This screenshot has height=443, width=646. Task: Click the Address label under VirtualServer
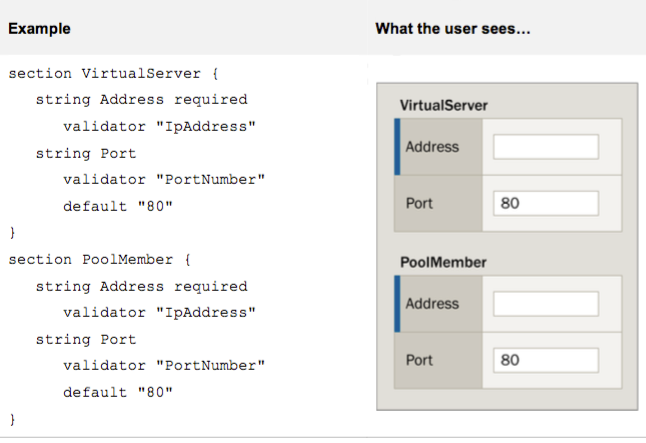(x=432, y=147)
